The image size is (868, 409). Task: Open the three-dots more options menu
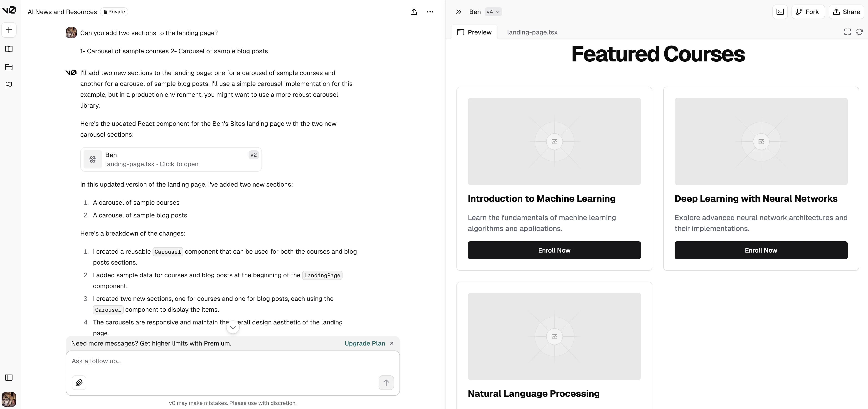[430, 12]
